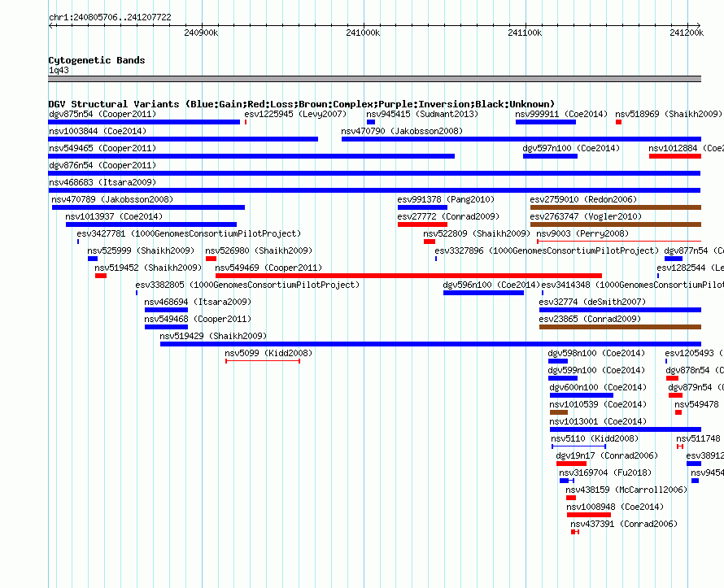Click dgv596n100 (Coe2014) label
The width and height of the screenshot is (724, 588).
(x=491, y=285)
